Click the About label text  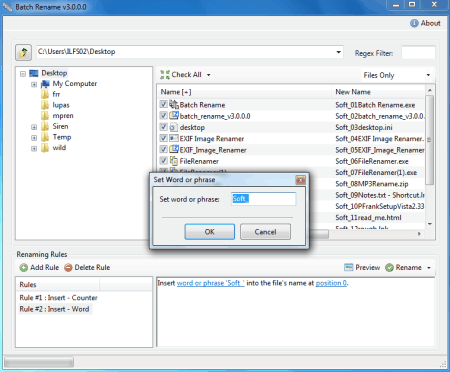pyautogui.click(x=430, y=23)
